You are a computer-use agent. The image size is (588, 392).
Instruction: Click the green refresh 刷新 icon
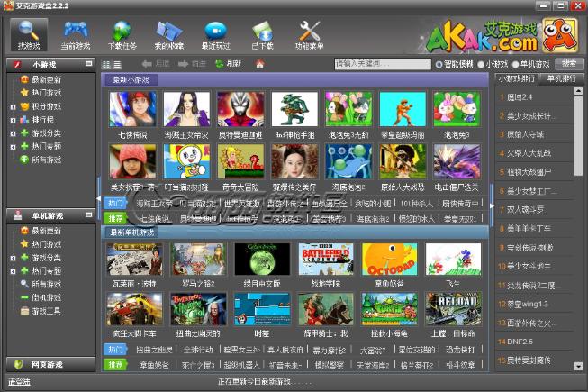[x=219, y=64]
